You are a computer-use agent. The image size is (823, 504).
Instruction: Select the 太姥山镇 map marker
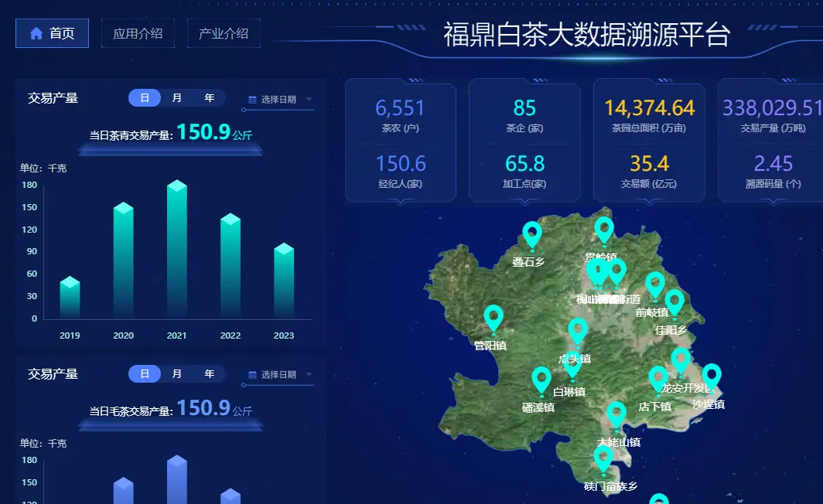[x=616, y=414]
